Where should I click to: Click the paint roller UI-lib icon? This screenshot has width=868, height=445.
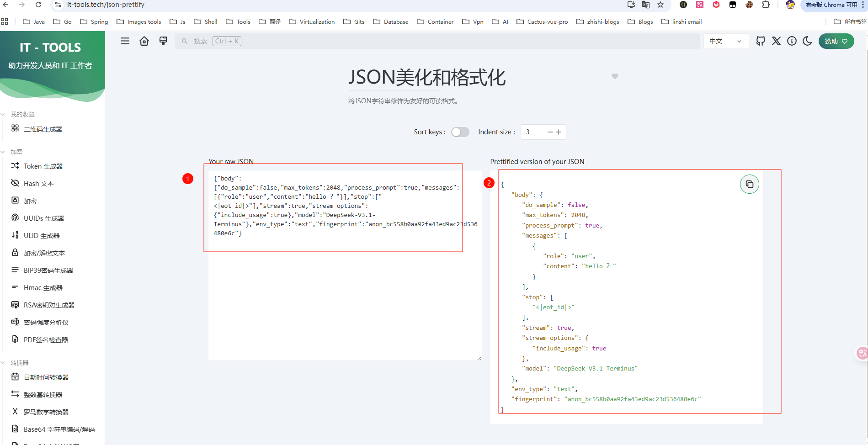pyautogui.click(x=163, y=41)
